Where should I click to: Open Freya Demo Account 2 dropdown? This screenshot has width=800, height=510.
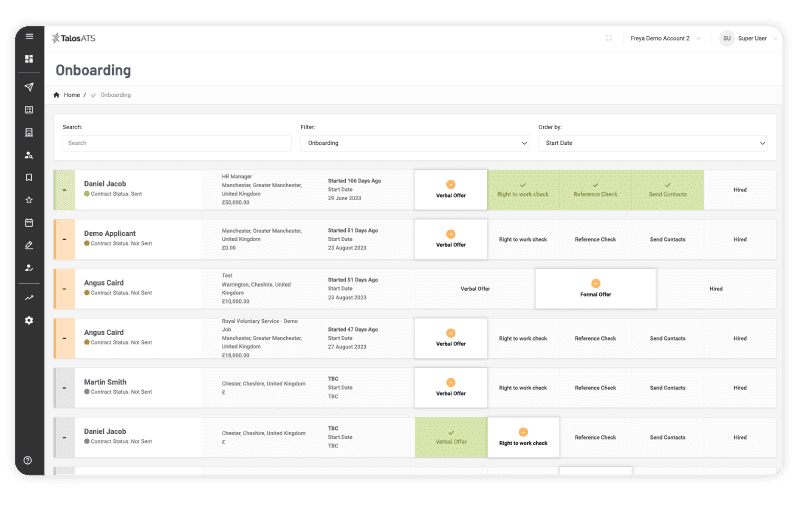click(x=665, y=38)
